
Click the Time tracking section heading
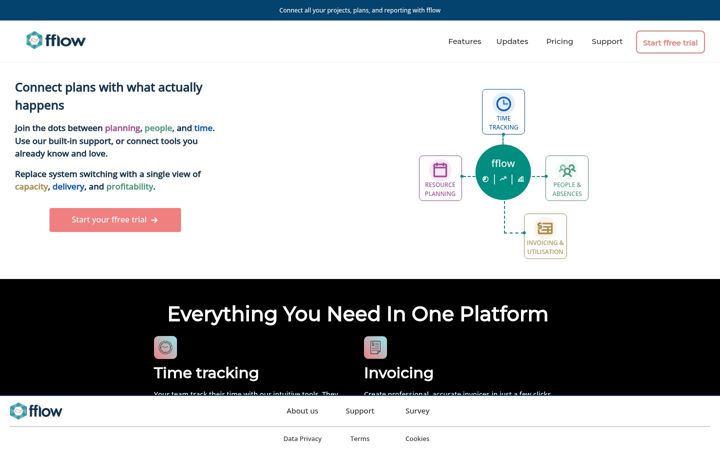pos(206,373)
